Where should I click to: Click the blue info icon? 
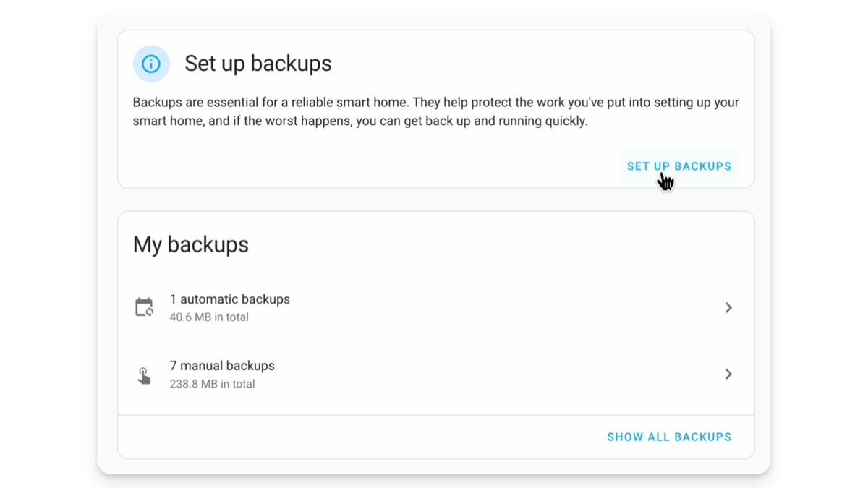click(151, 64)
